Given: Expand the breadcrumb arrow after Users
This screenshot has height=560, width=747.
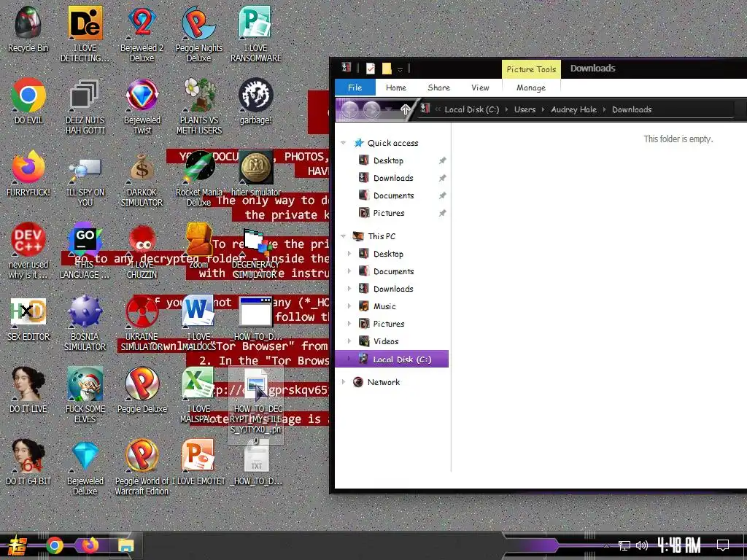Looking at the screenshot, I should (x=543, y=109).
